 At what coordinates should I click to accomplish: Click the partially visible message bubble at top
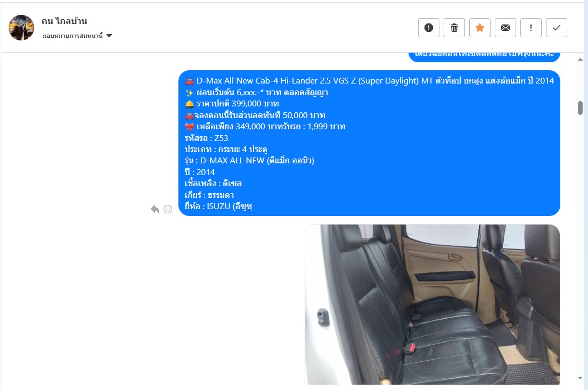pyautogui.click(x=484, y=57)
